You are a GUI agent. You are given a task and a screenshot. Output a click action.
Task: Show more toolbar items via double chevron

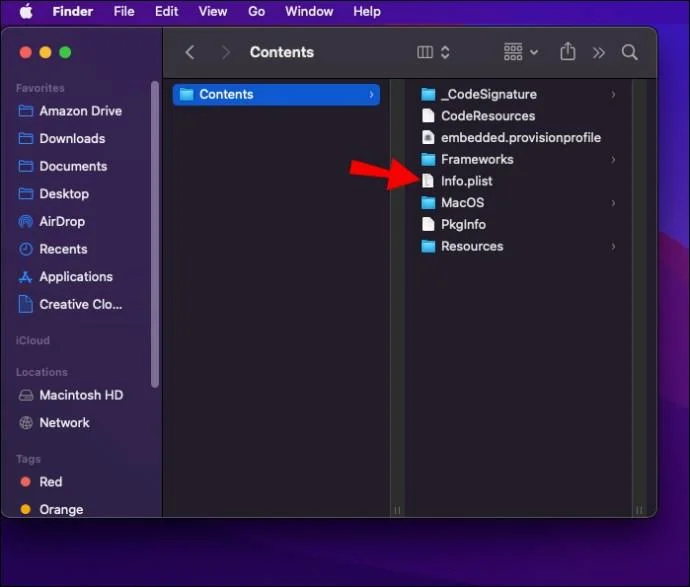(x=598, y=53)
